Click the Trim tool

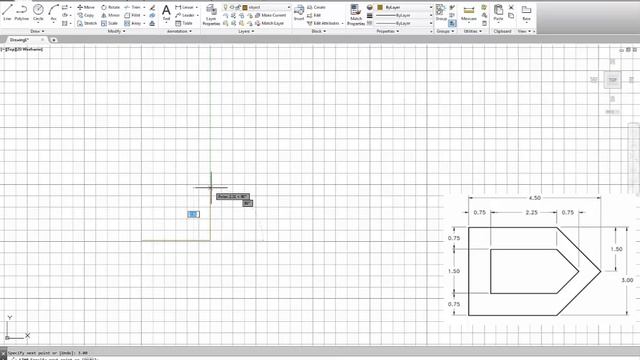[132, 7]
